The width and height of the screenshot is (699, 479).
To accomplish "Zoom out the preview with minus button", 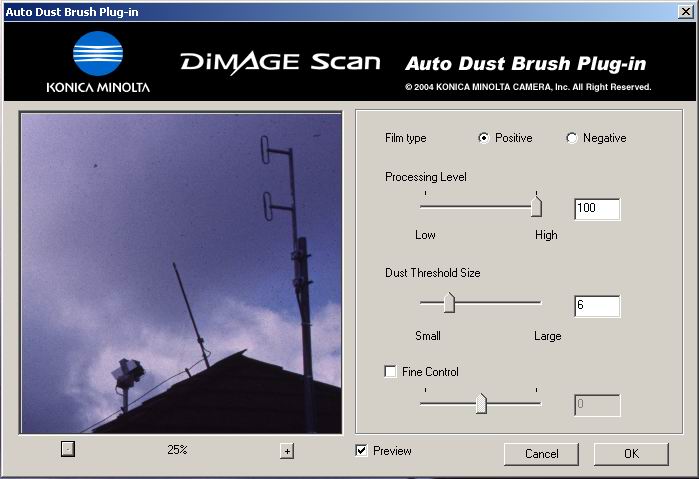I will (x=68, y=449).
